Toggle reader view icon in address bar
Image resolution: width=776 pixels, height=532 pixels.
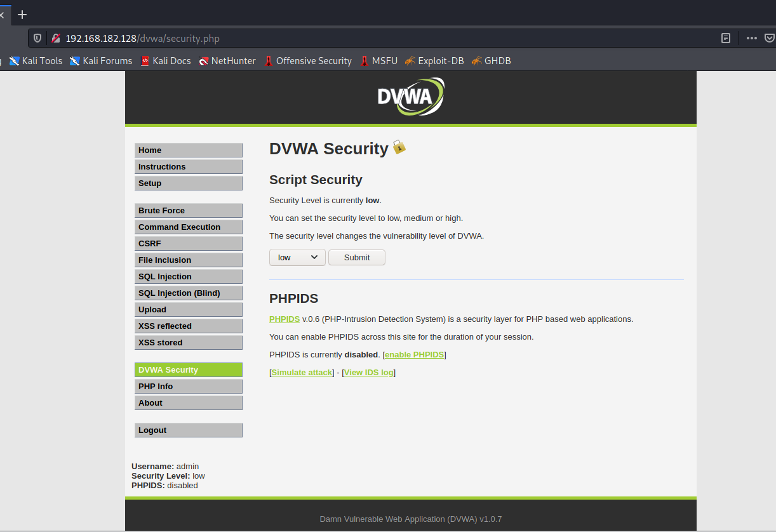(x=726, y=38)
